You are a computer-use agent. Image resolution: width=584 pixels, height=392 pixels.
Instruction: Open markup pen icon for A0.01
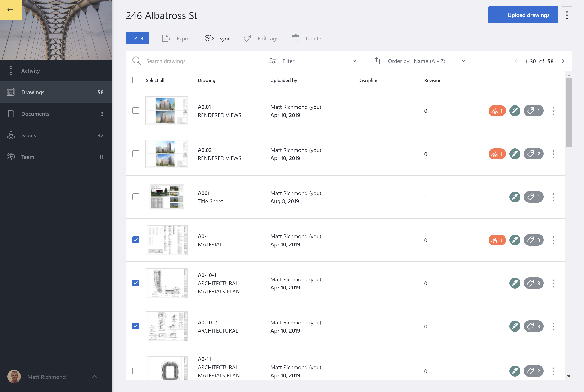(515, 111)
